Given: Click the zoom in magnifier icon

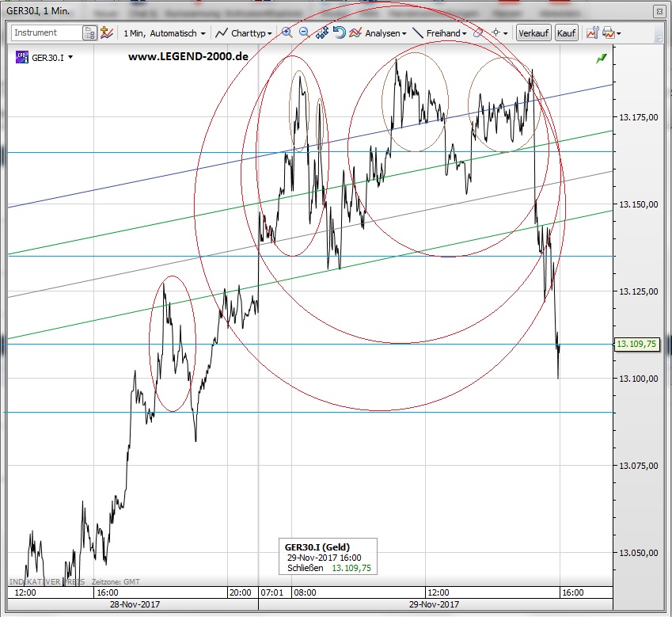Looking at the screenshot, I should 287,32.
